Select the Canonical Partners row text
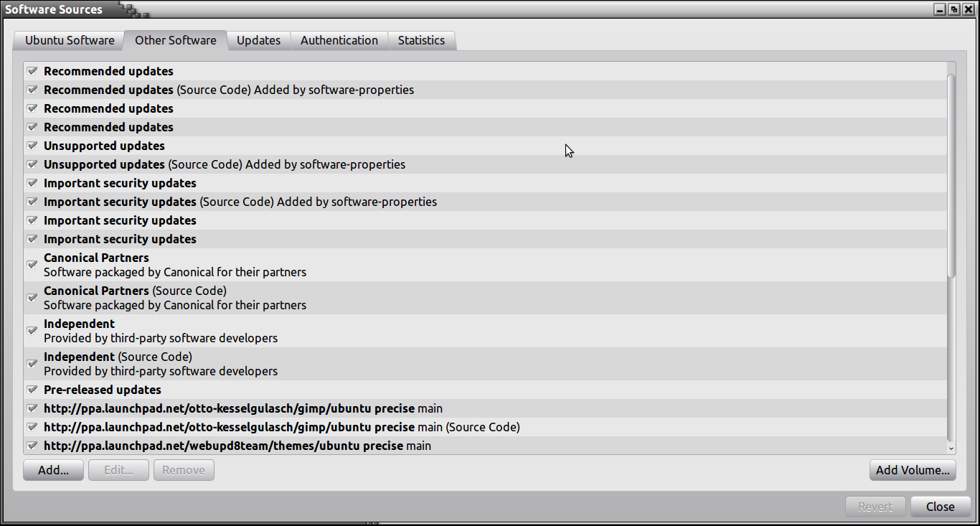The height and width of the screenshot is (526, 980). (x=96, y=258)
